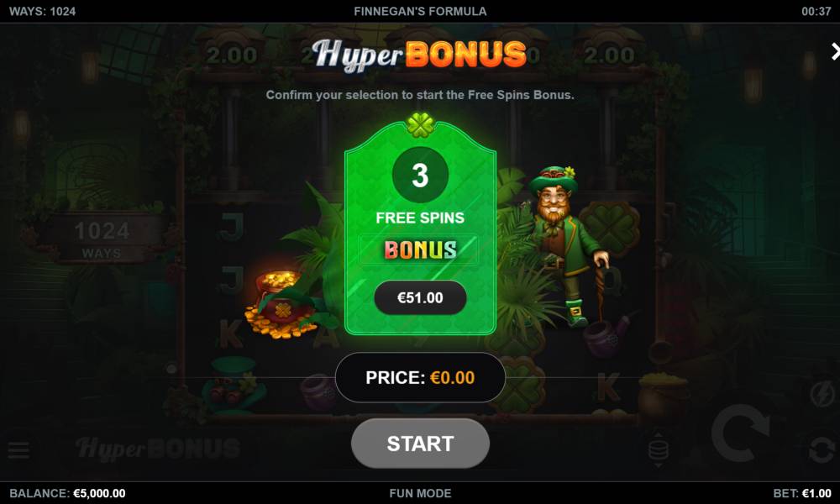Open the hamburger menu icon
Image resolution: width=840 pixels, height=504 pixels.
(18, 450)
